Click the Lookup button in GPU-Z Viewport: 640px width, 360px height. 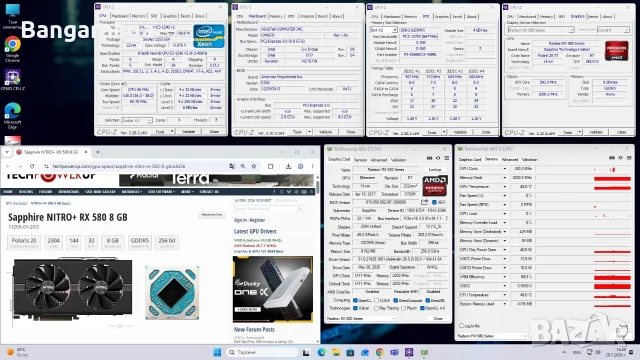pyautogui.click(x=435, y=169)
